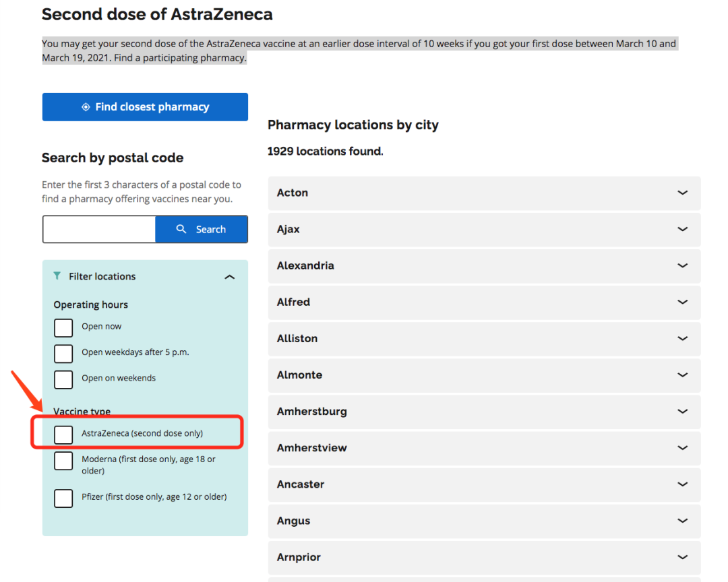This screenshot has width=728, height=582.
Task: Enable the Open now checkbox
Action: tap(63, 327)
